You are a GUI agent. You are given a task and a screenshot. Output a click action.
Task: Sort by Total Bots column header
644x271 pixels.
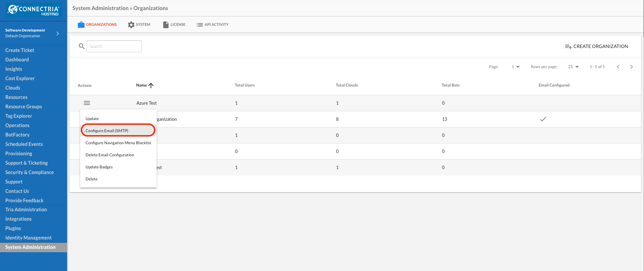[x=451, y=85]
